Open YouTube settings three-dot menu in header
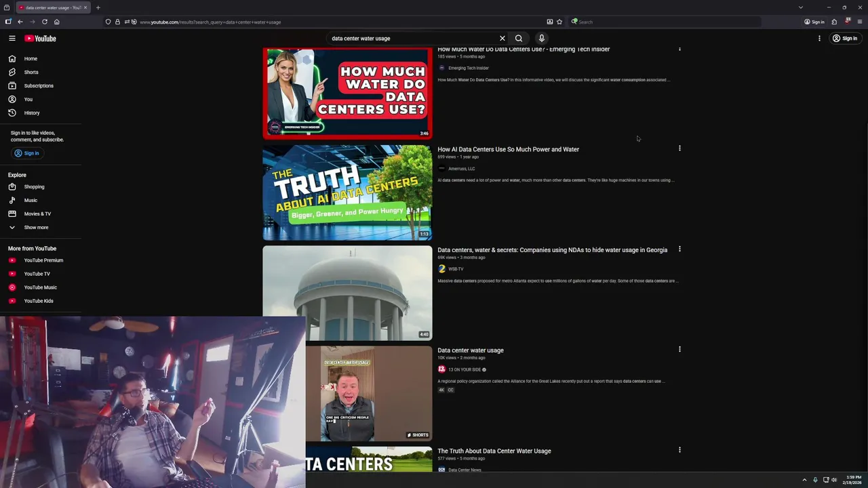Screen dimensions: 868x488 tap(819, 39)
